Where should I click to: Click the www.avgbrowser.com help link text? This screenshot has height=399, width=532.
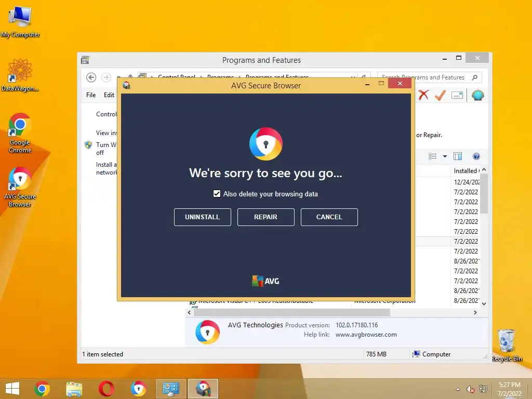366,335
